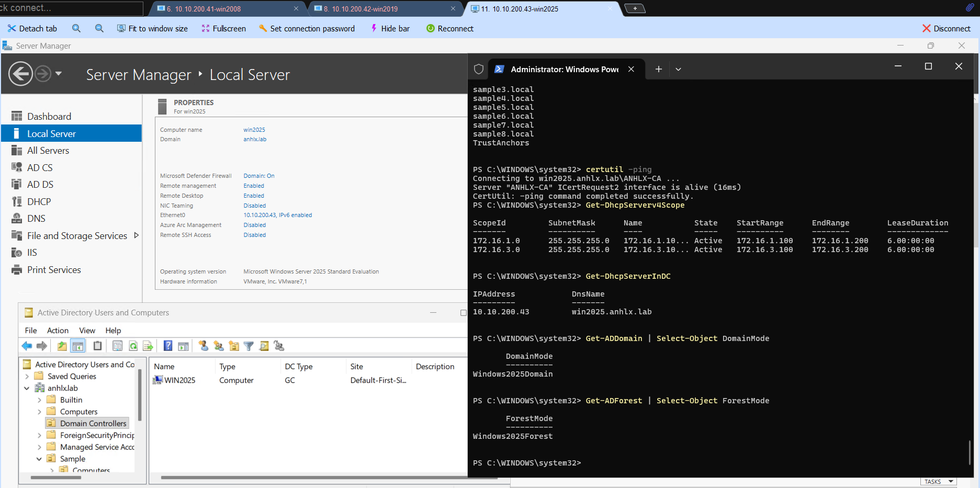Viewport: 980px width, 488px height.
Task: Toggle the Action Pane icon in ADUC
Action: [x=183, y=346]
